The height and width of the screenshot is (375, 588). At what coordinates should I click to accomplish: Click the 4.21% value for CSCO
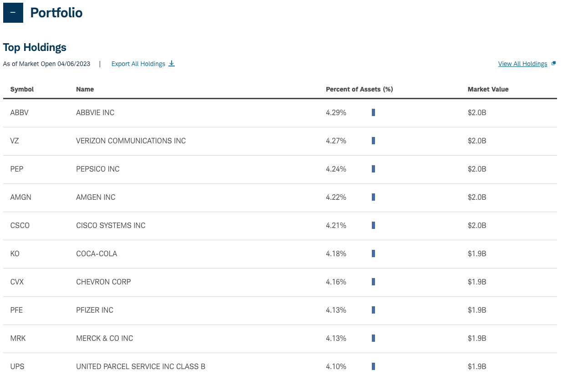336,225
